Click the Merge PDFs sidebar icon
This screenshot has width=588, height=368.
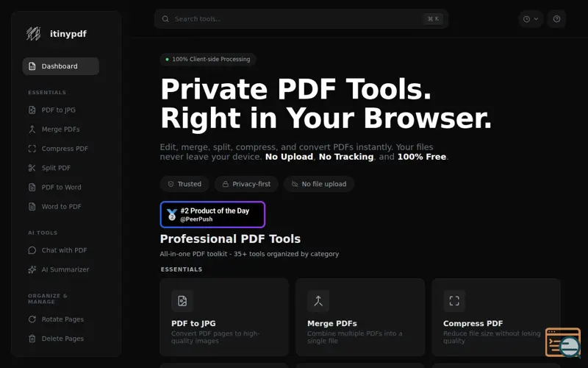click(x=32, y=130)
